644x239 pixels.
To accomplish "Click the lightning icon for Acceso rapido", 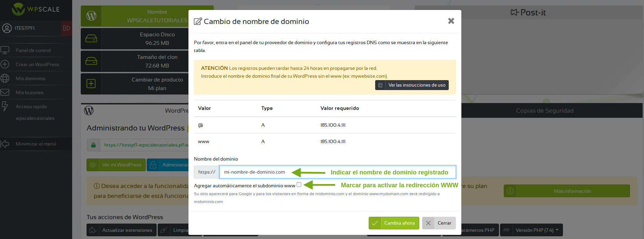I will (5, 106).
